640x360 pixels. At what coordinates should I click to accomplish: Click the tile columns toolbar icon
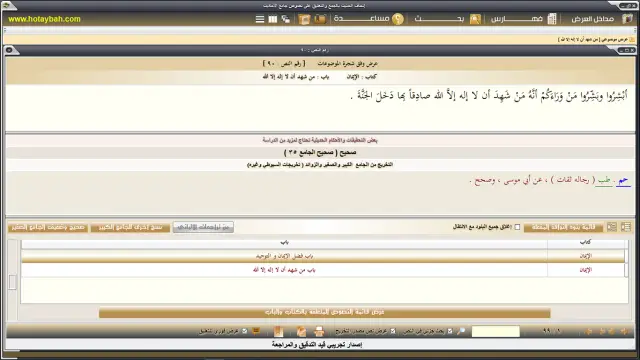(273, 19)
